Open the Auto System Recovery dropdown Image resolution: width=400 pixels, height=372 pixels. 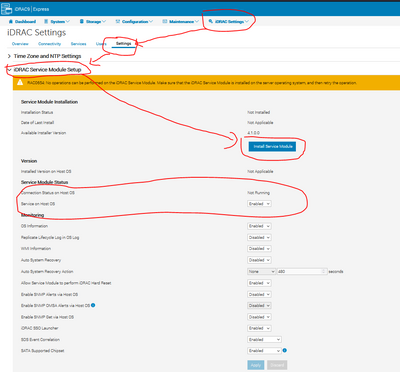click(259, 260)
